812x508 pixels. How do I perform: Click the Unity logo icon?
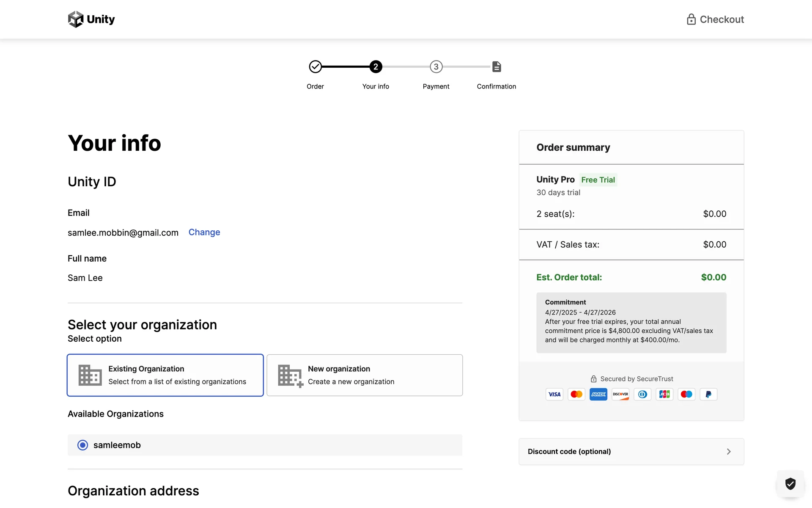(76, 19)
